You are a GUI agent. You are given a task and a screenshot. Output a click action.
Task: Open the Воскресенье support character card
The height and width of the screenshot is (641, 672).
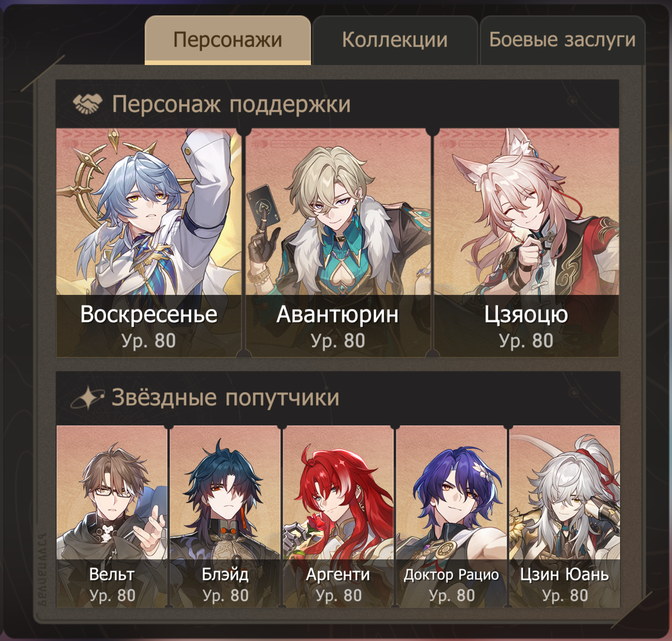point(149,243)
